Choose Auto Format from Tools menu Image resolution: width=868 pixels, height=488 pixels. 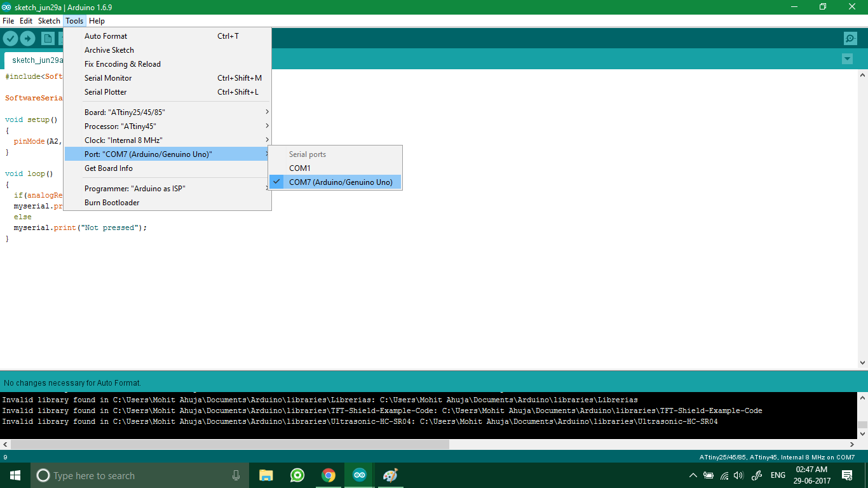168,36
